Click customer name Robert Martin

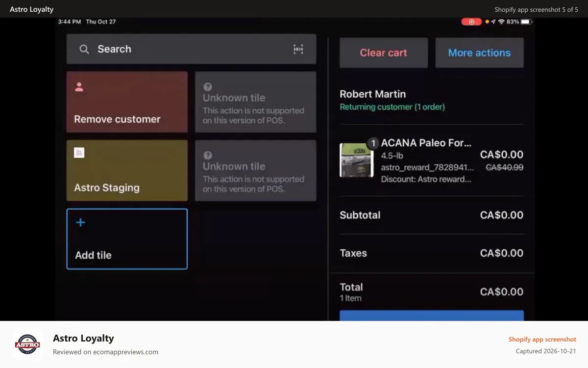[x=373, y=94]
